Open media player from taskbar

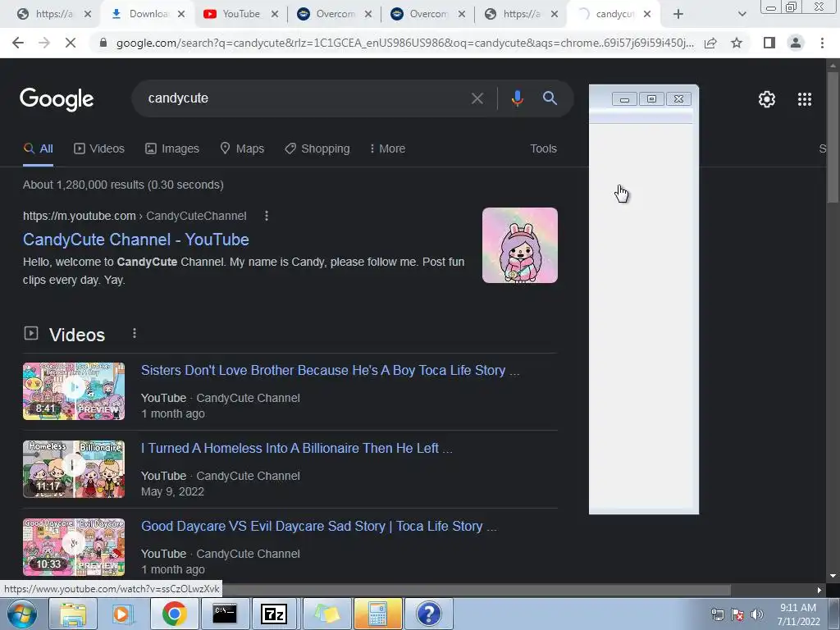[x=123, y=614]
